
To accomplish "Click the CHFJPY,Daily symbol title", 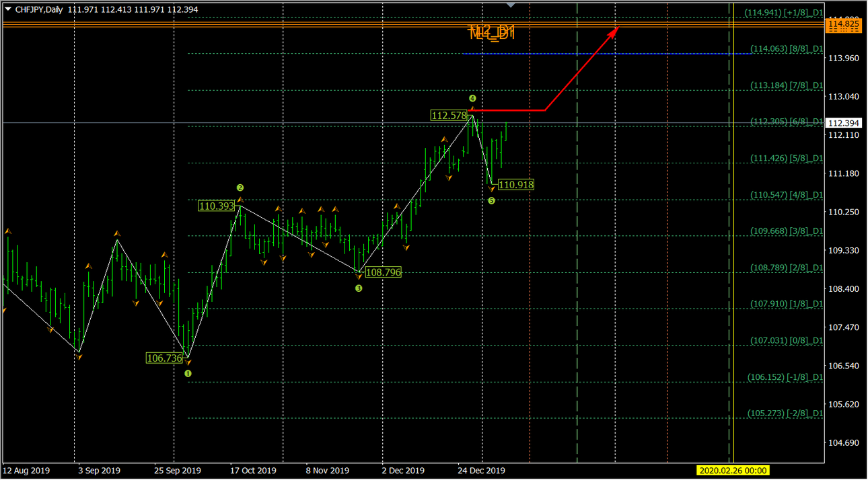I will [x=39, y=9].
